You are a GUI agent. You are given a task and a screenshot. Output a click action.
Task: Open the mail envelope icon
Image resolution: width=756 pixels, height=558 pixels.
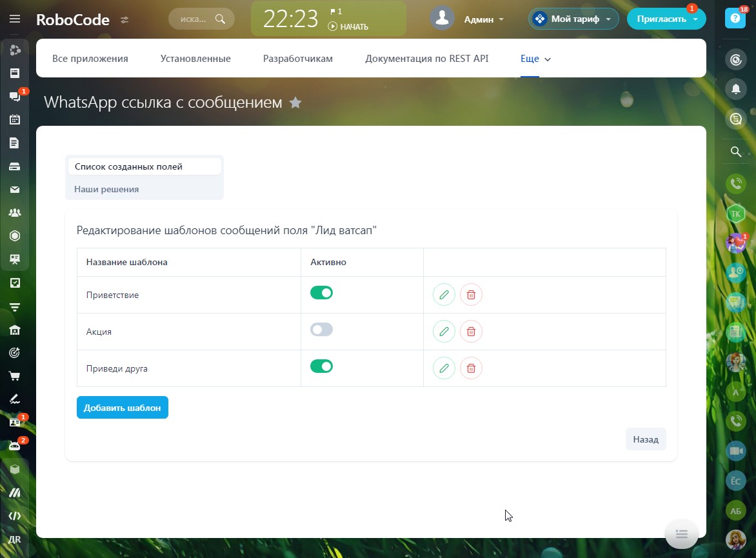point(15,190)
